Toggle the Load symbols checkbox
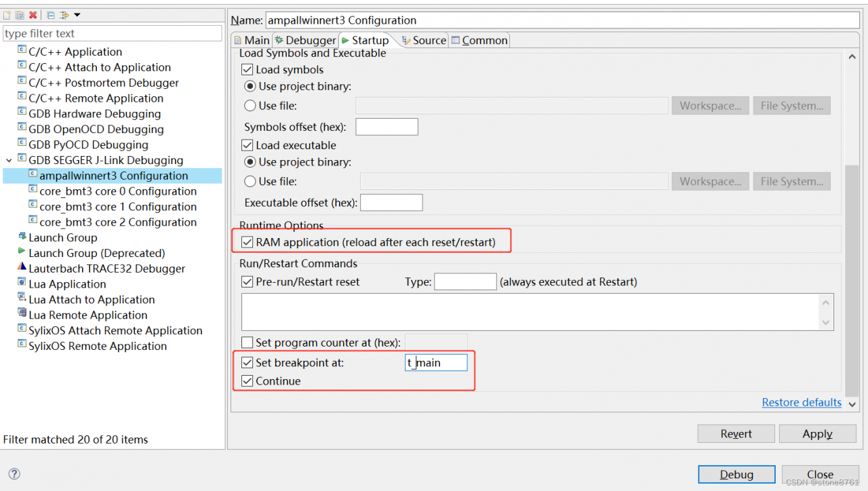The height and width of the screenshot is (491, 868). click(248, 70)
